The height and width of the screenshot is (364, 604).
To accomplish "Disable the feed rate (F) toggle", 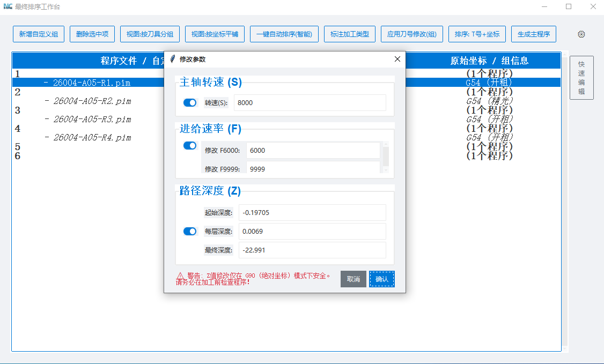I will tap(189, 145).
